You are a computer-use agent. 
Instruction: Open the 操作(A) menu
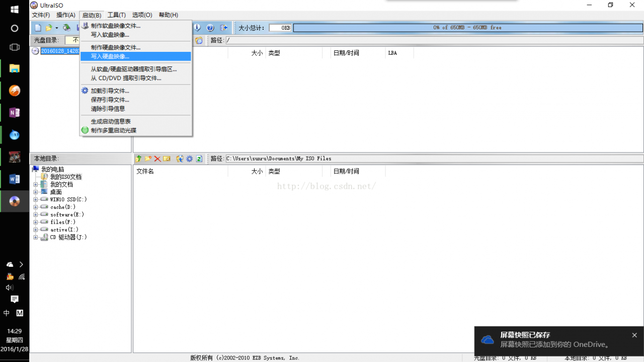[66, 15]
